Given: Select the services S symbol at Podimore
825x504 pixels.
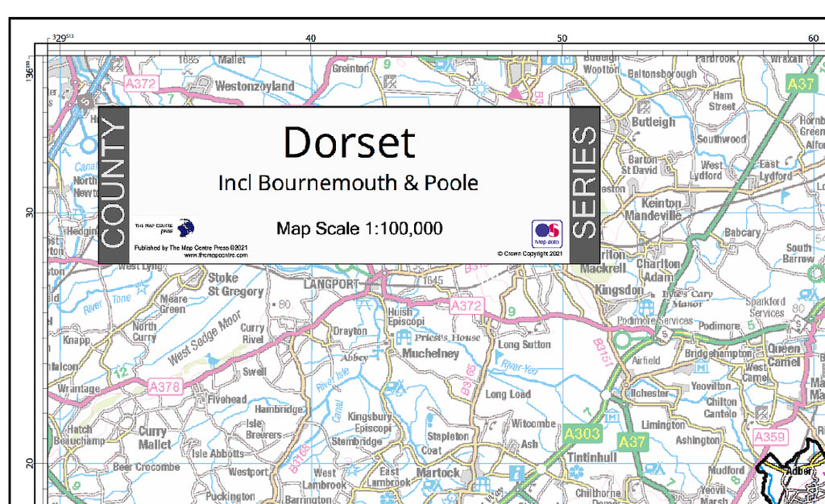Looking at the screenshot, I should [x=665, y=334].
